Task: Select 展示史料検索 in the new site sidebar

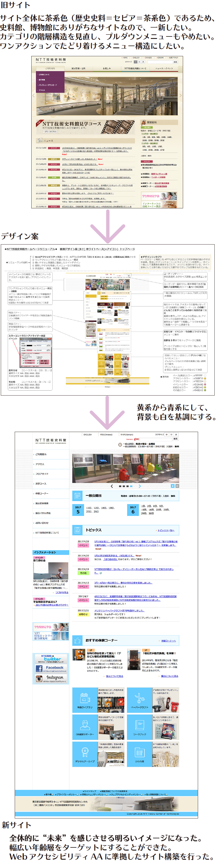Action: click(x=42, y=503)
